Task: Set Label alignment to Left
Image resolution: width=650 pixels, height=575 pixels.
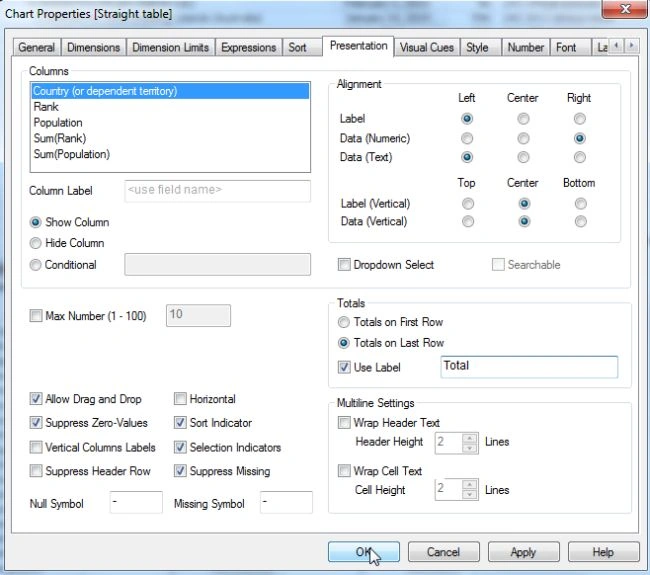Action: [467, 119]
